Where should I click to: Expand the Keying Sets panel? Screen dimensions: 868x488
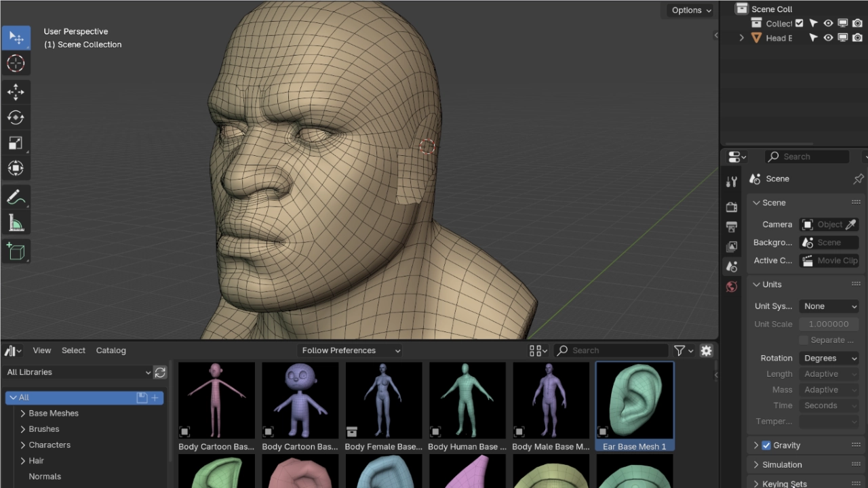point(757,484)
